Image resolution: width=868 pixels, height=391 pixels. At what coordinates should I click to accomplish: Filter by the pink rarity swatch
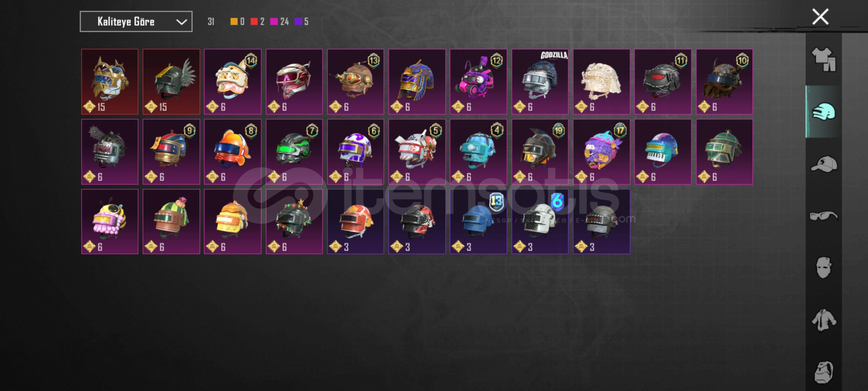[274, 22]
